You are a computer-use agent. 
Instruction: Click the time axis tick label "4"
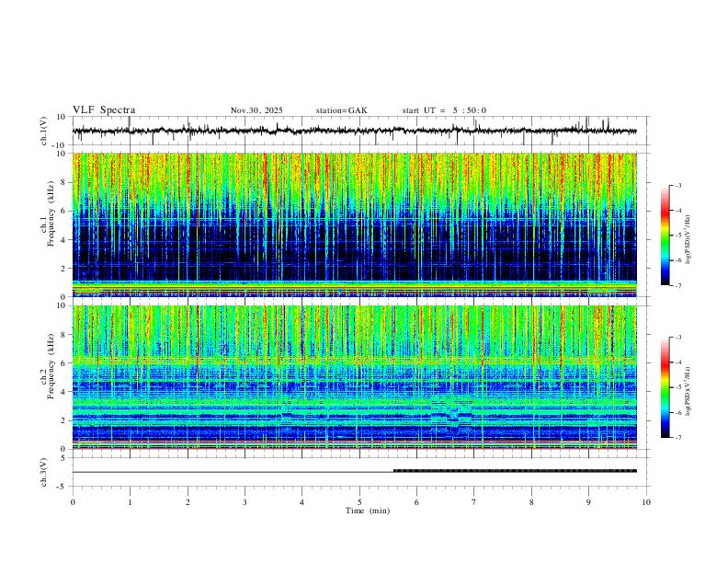[301, 502]
